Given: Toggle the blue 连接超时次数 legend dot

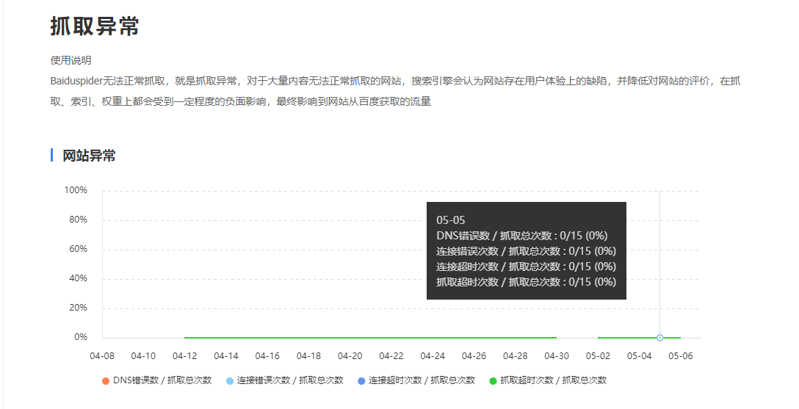Looking at the screenshot, I should point(361,381).
